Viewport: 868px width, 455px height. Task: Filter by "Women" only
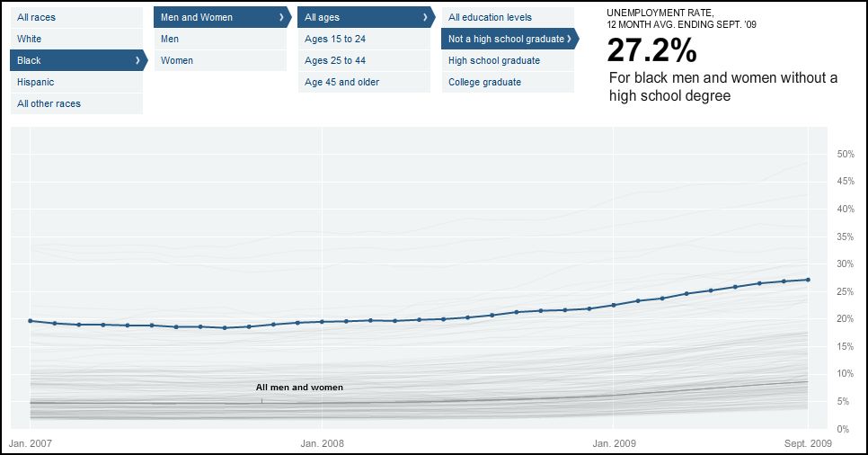(177, 60)
